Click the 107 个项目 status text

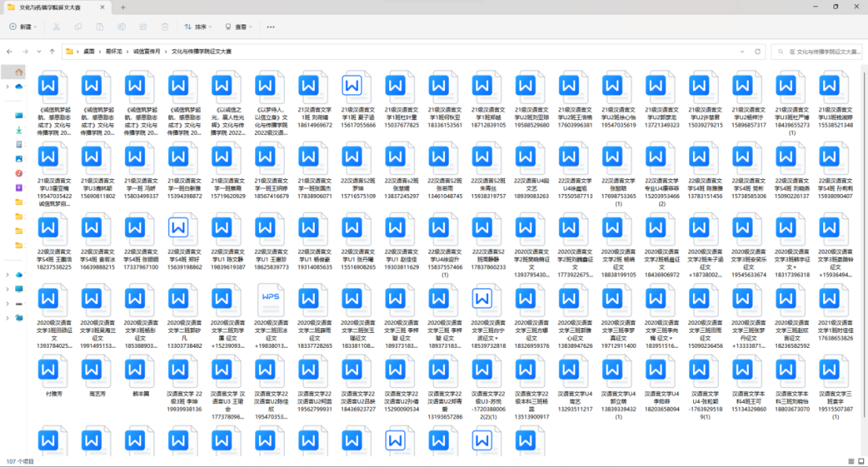[20, 462]
